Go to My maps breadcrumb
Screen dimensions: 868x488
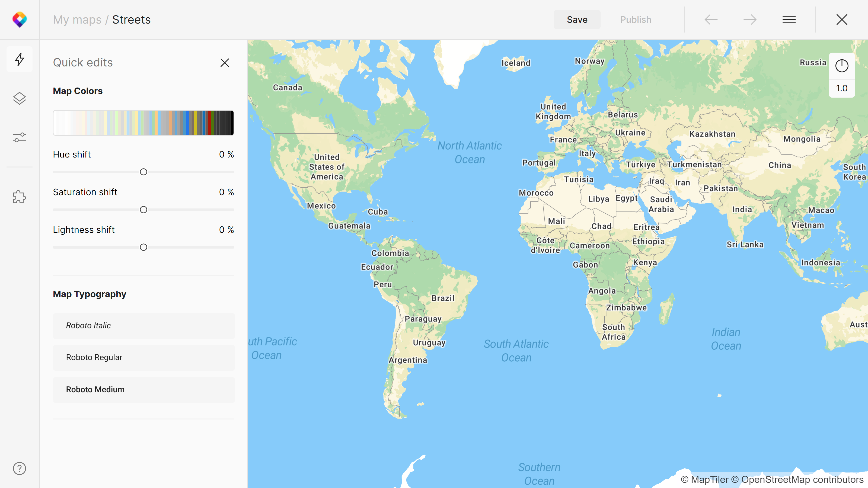(77, 20)
